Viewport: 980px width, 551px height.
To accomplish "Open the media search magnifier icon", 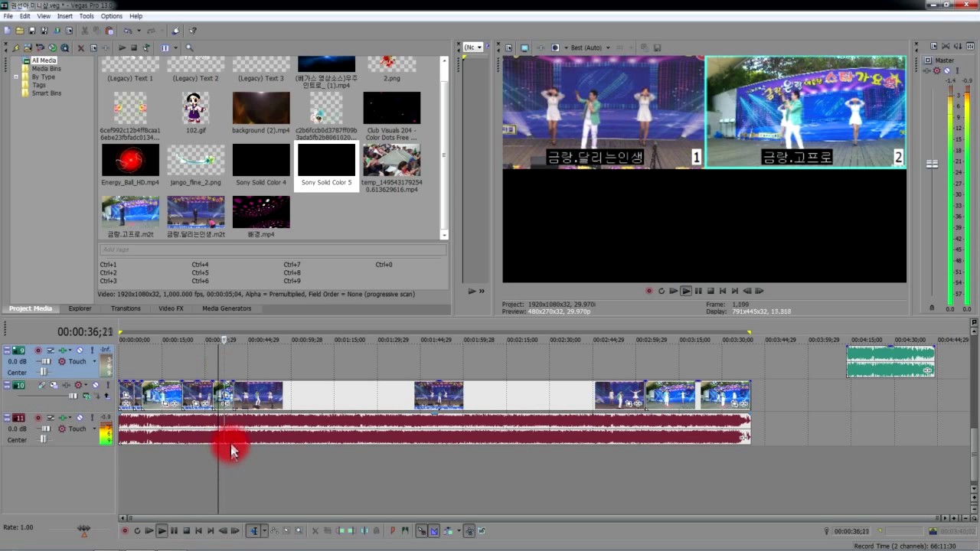I will (189, 48).
